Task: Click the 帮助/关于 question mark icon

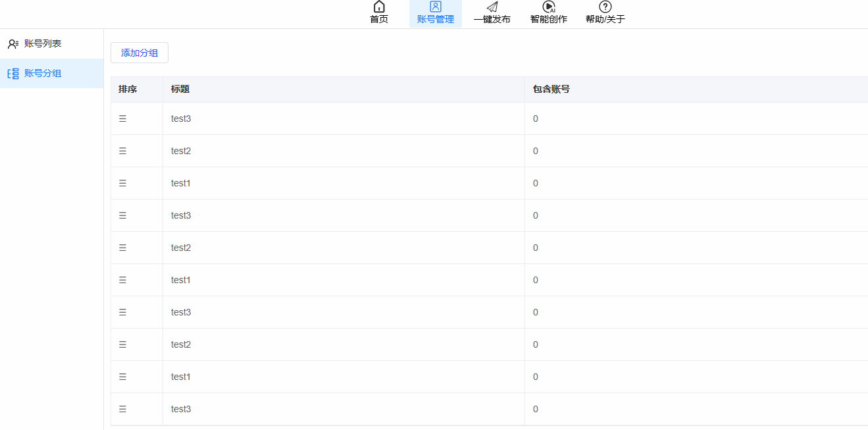Action: click(604, 7)
